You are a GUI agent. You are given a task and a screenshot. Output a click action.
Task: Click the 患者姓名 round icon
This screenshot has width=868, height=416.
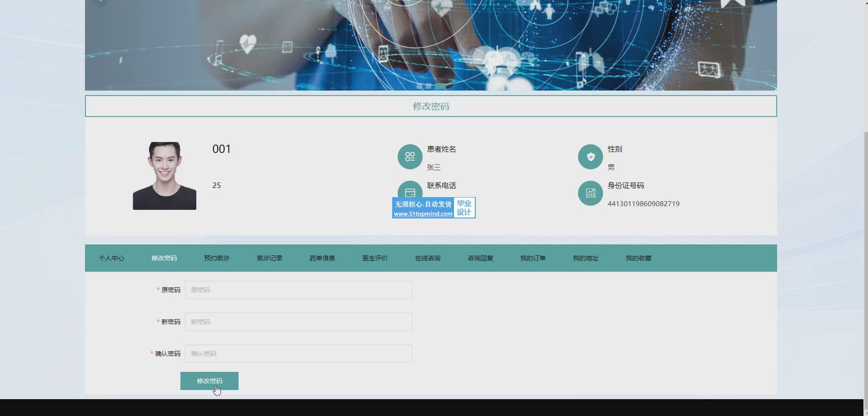(x=410, y=157)
